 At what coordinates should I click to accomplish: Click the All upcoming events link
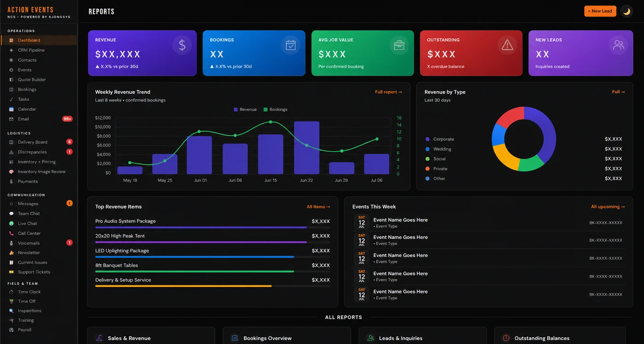[608, 207]
